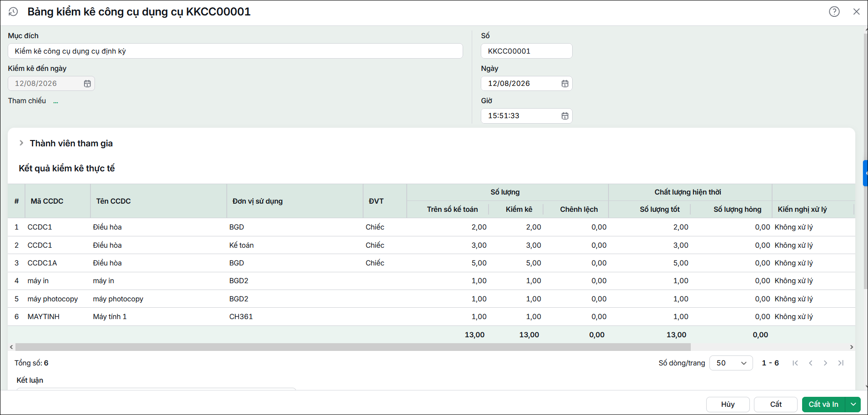Click the Hủy button

click(x=728, y=404)
